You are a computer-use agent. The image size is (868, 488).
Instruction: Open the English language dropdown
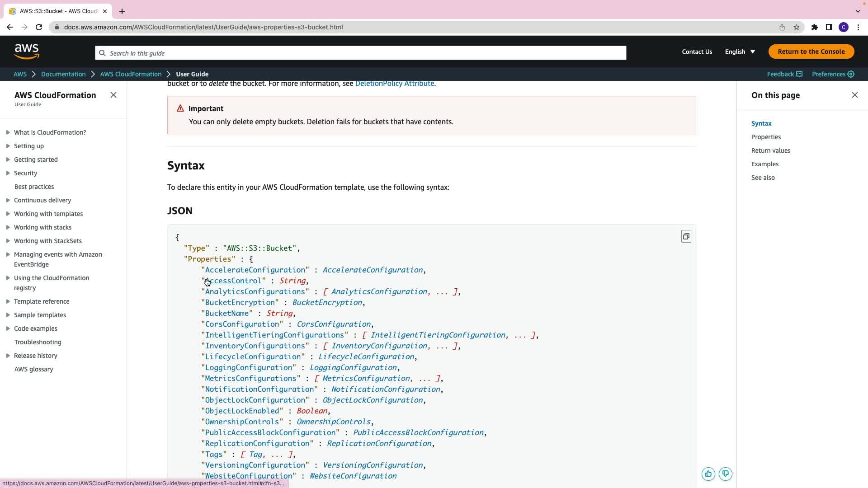[x=740, y=52]
